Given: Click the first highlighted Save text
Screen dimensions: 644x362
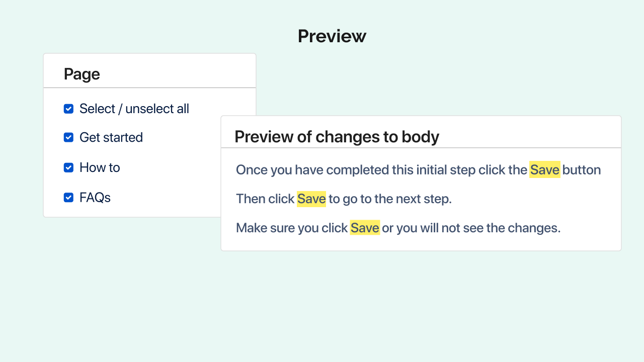Looking at the screenshot, I should [x=545, y=169].
